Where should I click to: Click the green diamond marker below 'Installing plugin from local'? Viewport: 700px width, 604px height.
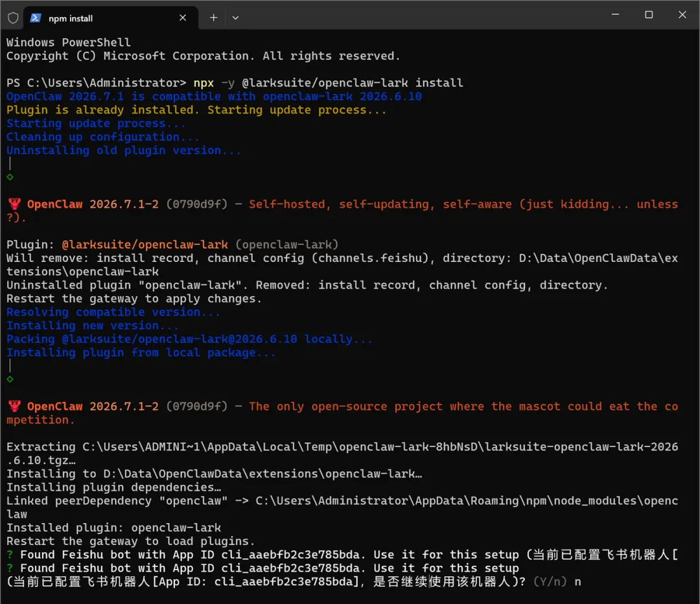pos(10,379)
